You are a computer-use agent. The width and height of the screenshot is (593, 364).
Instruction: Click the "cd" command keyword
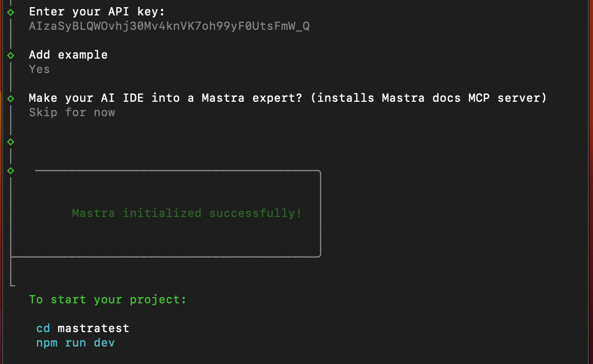tap(43, 328)
